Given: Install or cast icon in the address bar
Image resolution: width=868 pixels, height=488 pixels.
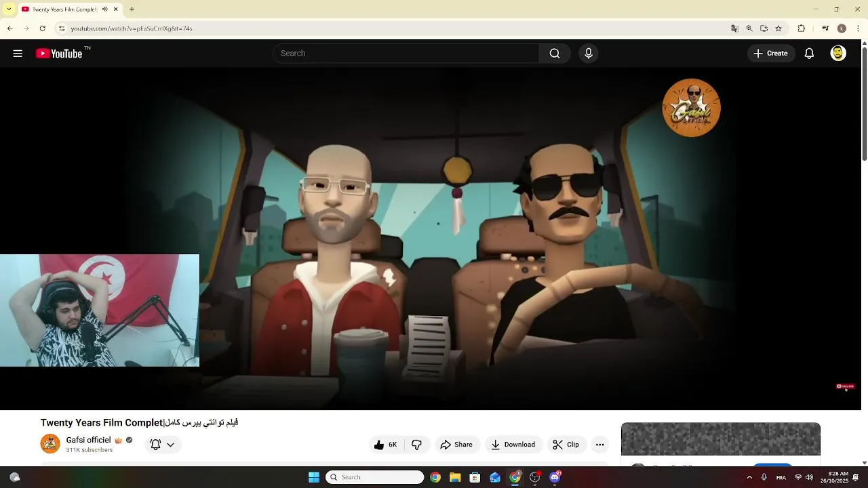Looking at the screenshot, I should pos(764,28).
